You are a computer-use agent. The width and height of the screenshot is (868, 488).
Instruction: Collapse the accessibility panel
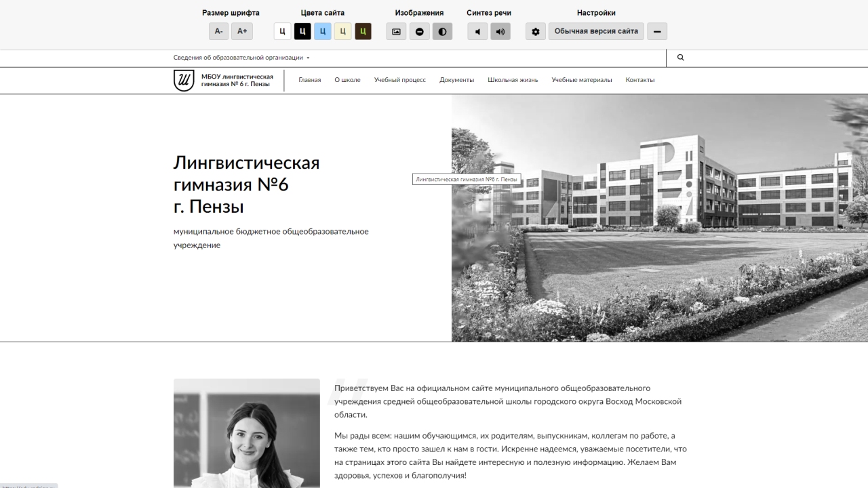[x=657, y=31]
